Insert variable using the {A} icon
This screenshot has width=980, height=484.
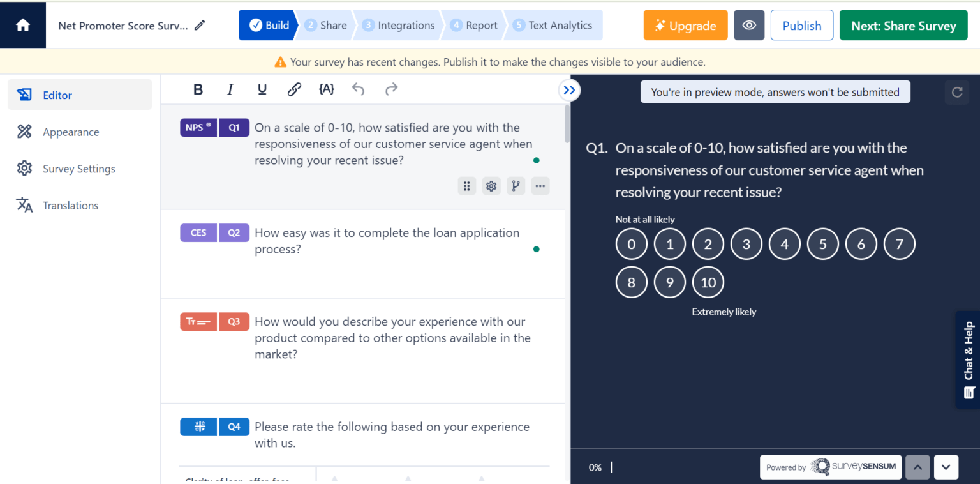click(x=326, y=89)
